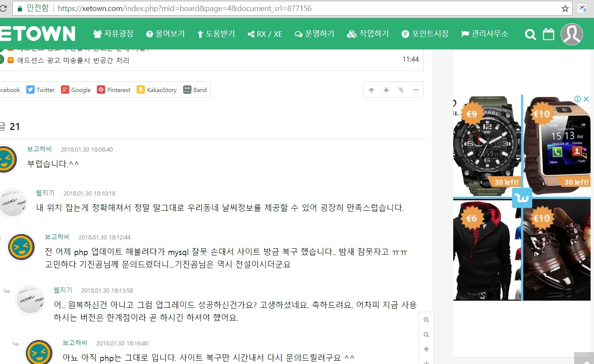Click author 보고하비 on 18:16:40 comment
The width and height of the screenshot is (594, 364).
(75, 343)
